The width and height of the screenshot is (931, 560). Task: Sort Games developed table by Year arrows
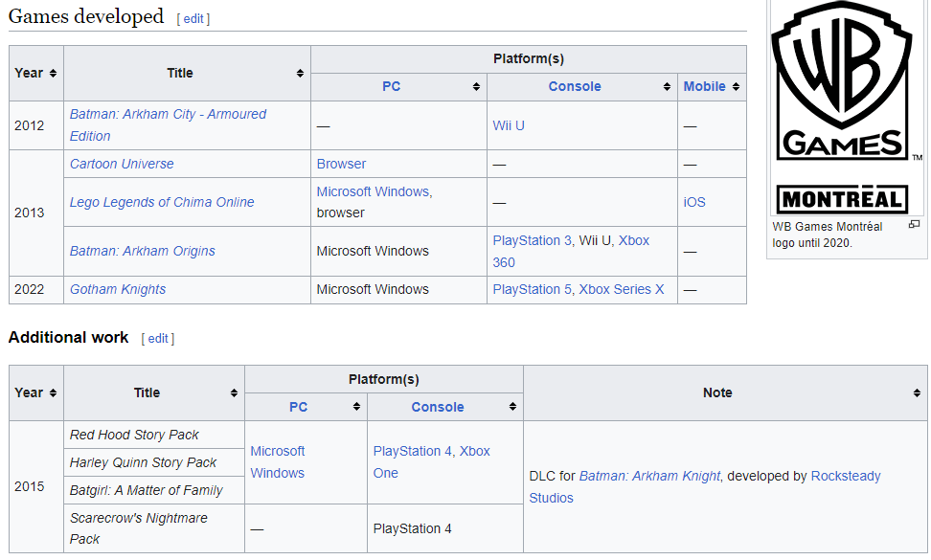tap(53, 73)
